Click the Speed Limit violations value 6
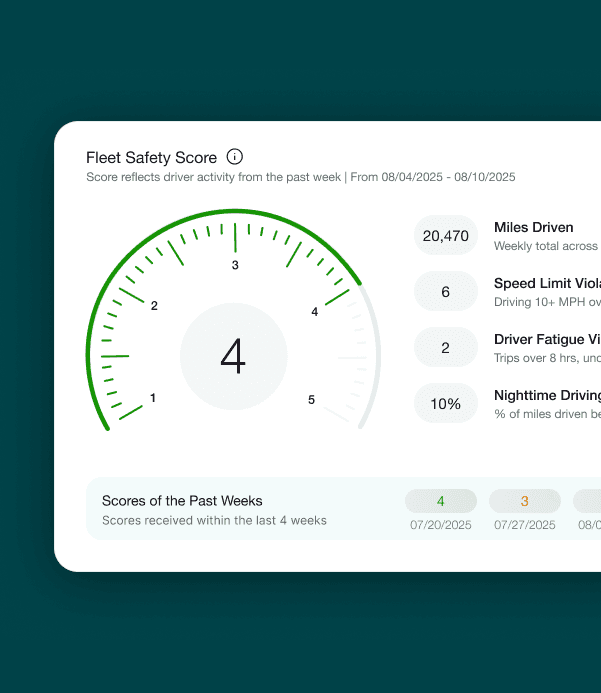Screen dimensions: 601x693 (x=445, y=291)
